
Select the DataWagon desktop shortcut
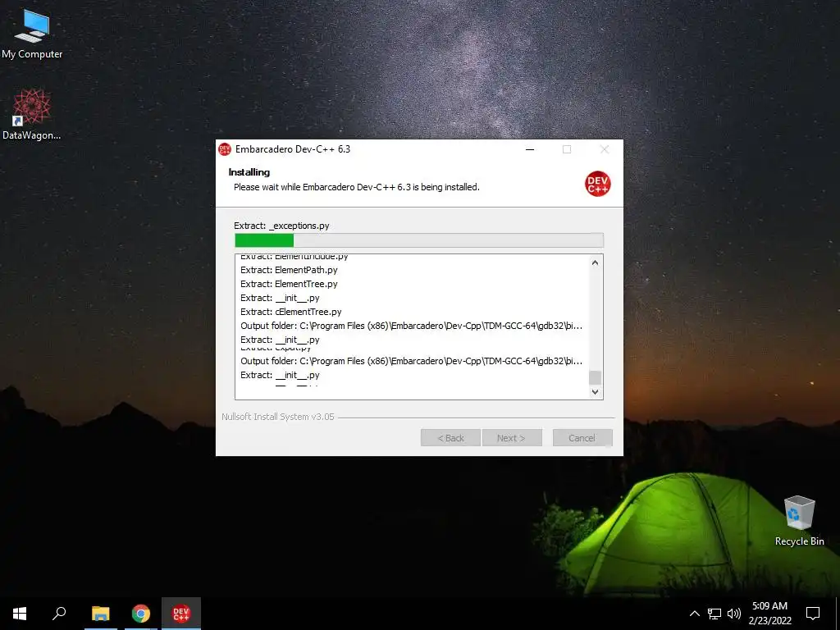(x=32, y=115)
